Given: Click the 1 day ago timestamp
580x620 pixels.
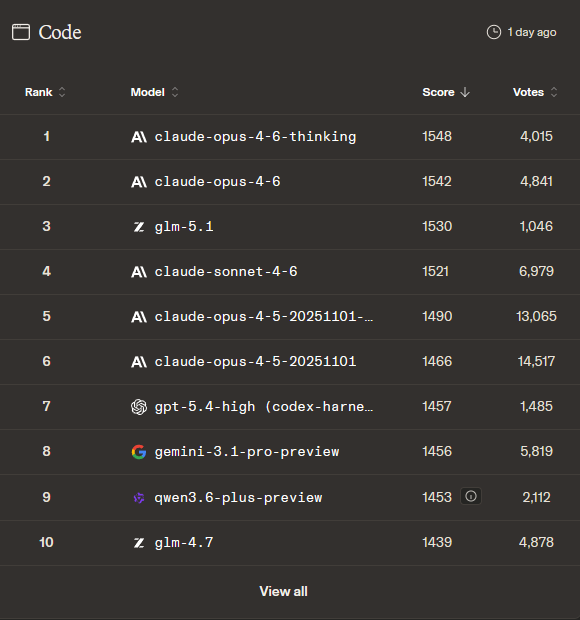Looking at the screenshot, I should tap(532, 32).
